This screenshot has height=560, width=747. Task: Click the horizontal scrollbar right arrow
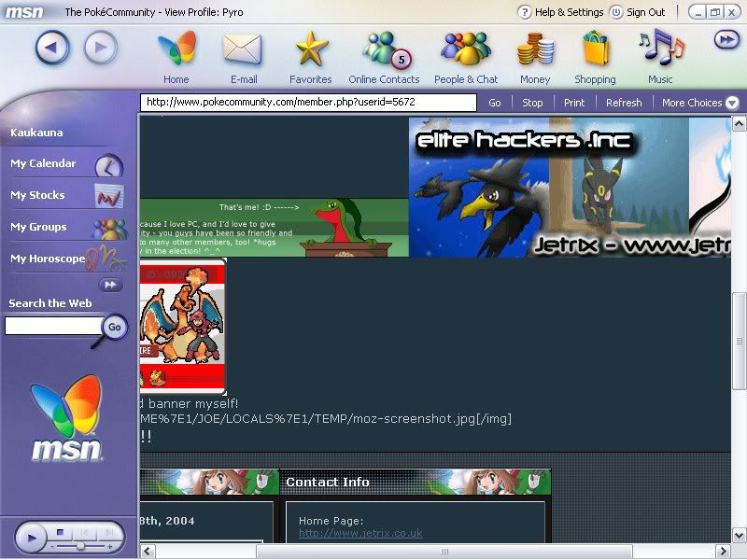(723, 552)
